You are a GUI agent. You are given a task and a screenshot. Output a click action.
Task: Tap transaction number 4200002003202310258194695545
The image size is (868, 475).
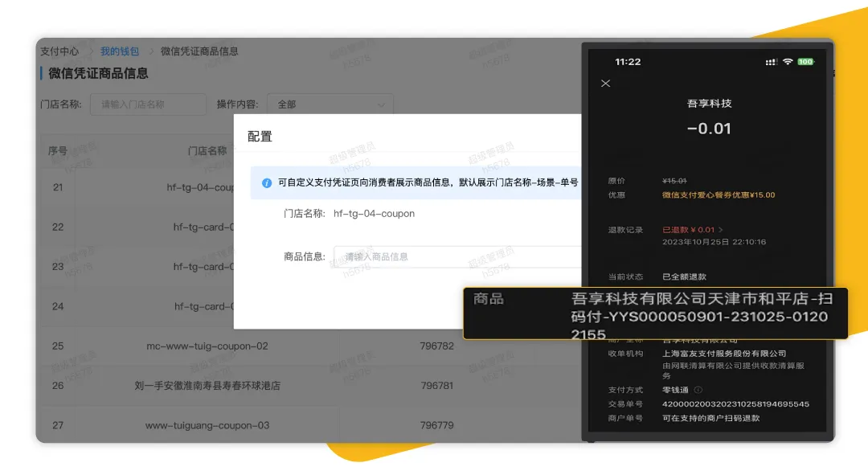pyautogui.click(x=735, y=404)
